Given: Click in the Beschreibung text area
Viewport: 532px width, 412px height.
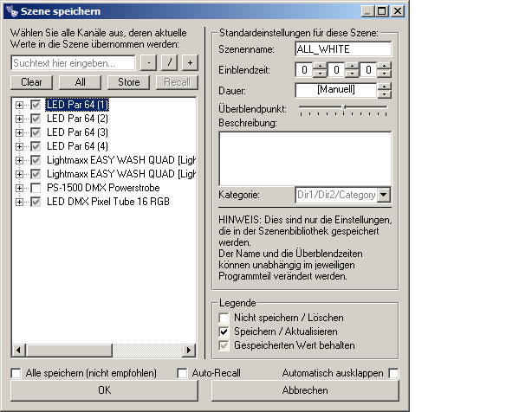Looking at the screenshot, I should pos(305,158).
